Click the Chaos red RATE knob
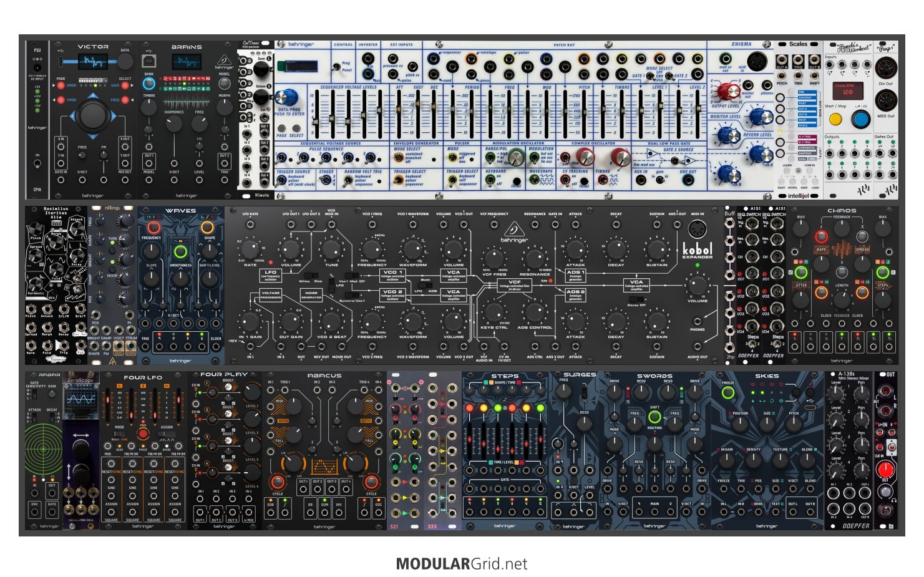Screen dimensions: 924x577 pyautogui.click(x=821, y=237)
